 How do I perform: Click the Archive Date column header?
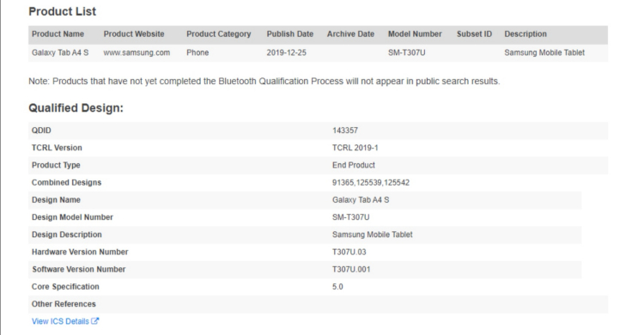pos(350,34)
